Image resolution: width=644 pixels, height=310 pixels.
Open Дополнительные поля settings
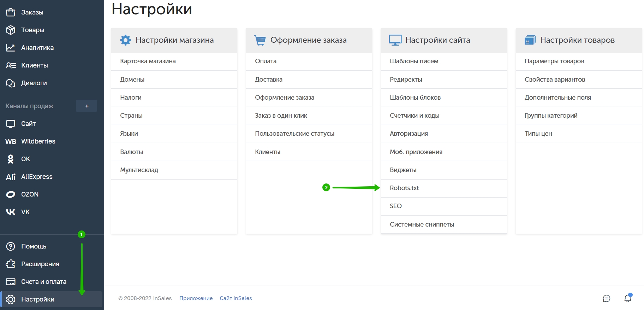click(x=579, y=98)
